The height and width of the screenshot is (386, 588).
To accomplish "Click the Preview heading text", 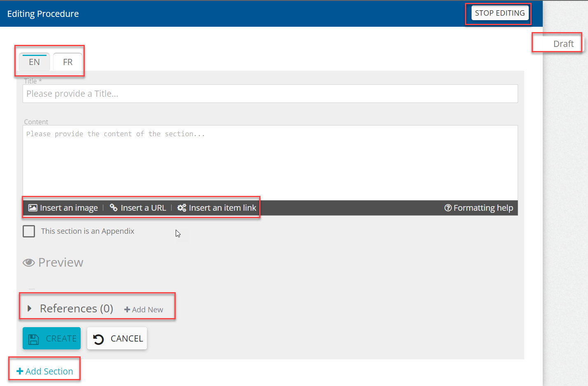I will click(x=60, y=263).
